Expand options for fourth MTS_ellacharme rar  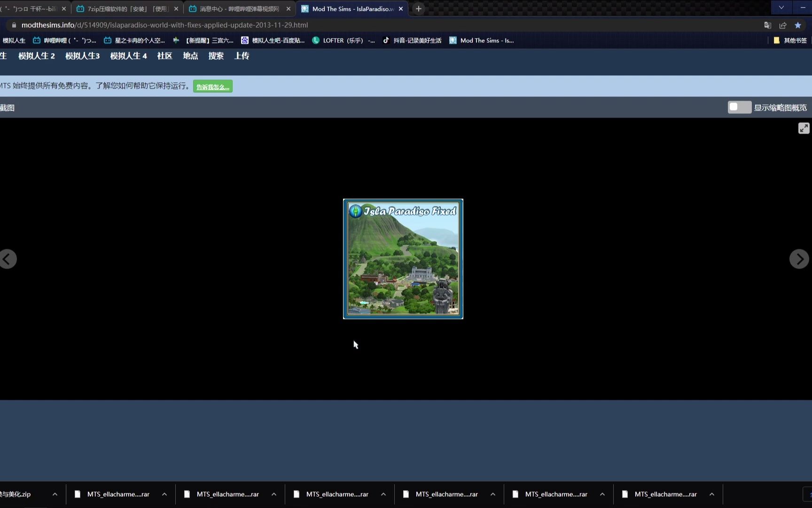pyautogui.click(x=493, y=494)
